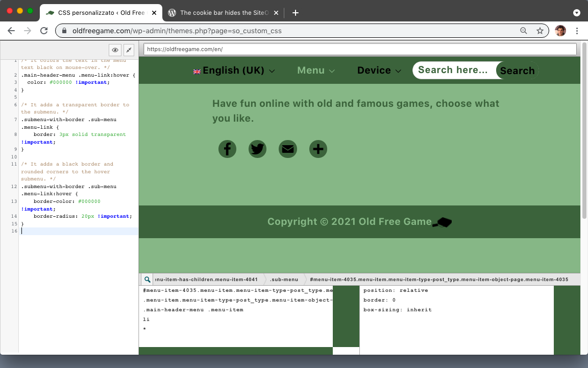Click the plus more-sharing icon

point(318,149)
